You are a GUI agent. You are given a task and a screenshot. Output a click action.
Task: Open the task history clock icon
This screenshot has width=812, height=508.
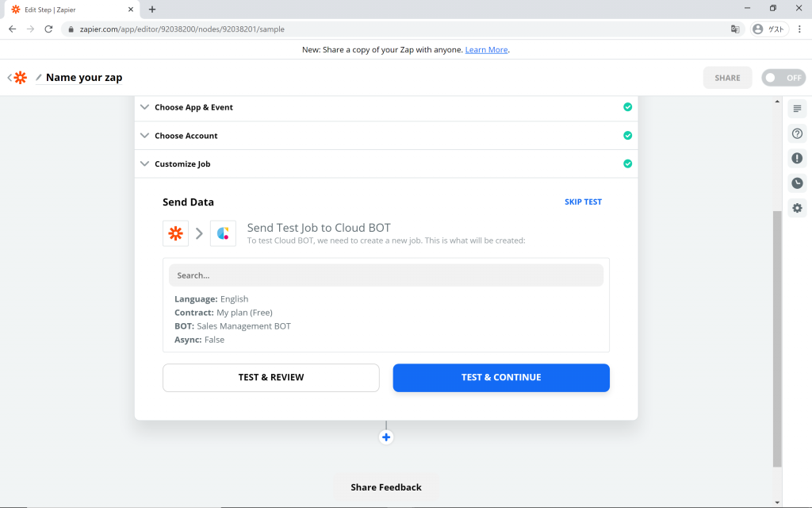(797, 183)
